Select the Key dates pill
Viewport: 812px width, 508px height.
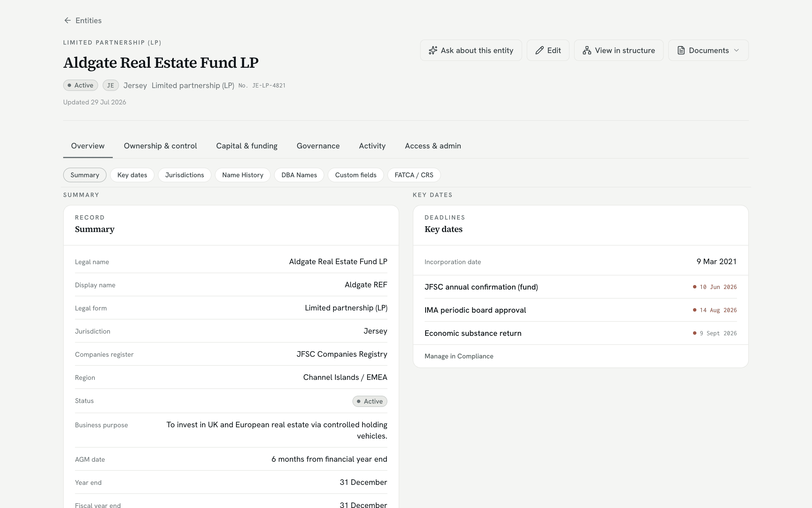click(132, 175)
